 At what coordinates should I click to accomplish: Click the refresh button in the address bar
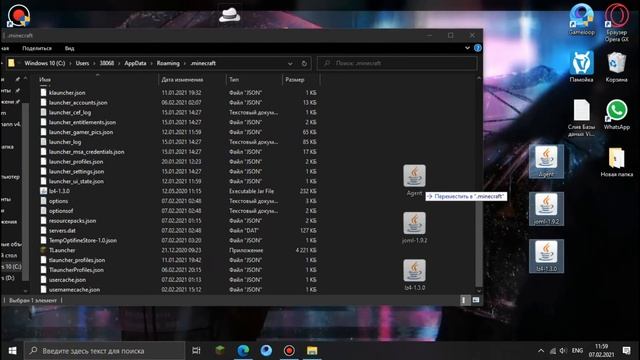[304, 63]
